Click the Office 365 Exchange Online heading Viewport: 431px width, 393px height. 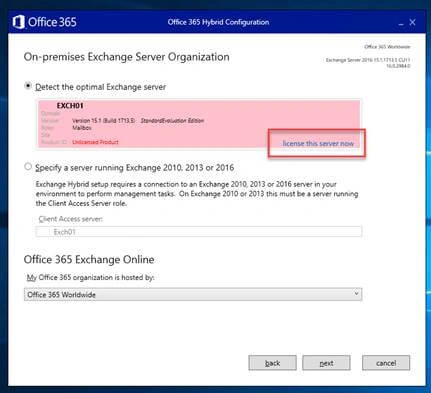(x=89, y=259)
